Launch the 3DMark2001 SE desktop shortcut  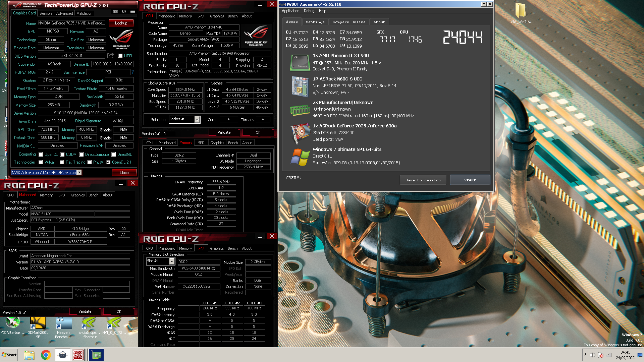(x=38, y=328)
